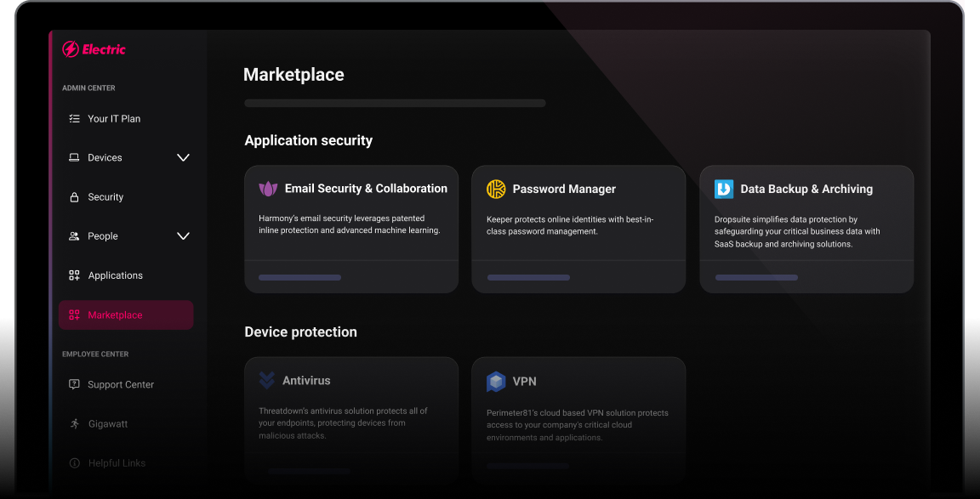This screenshot has height=499, width=980.
Task: Click the Dropsuite data protection description
Action: tap(797, 232)
